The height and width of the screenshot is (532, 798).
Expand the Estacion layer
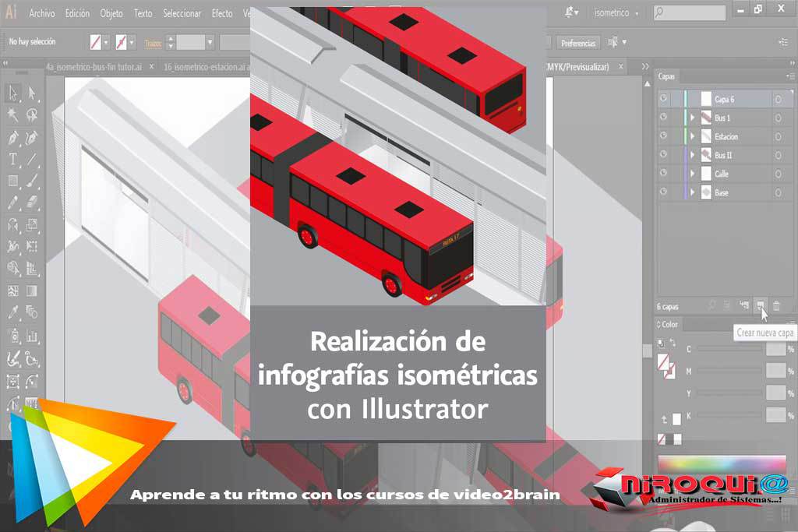[x=692, y=137]
